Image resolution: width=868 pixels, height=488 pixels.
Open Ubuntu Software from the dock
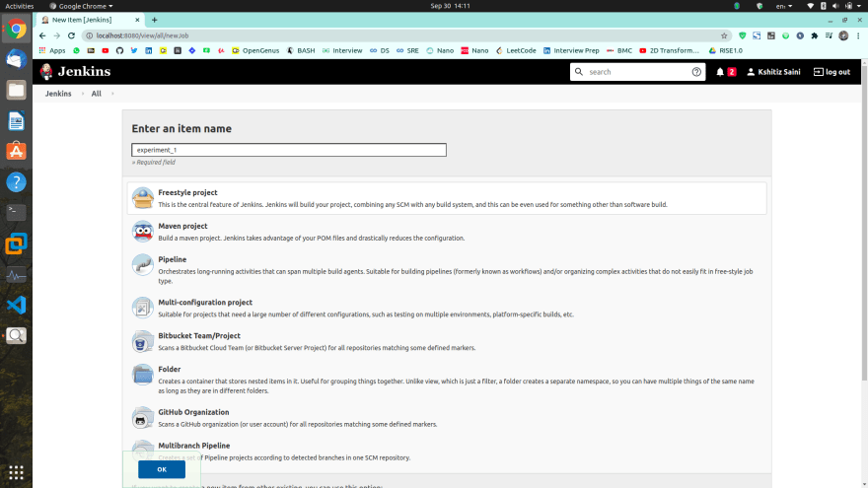(x=16, y=151)
